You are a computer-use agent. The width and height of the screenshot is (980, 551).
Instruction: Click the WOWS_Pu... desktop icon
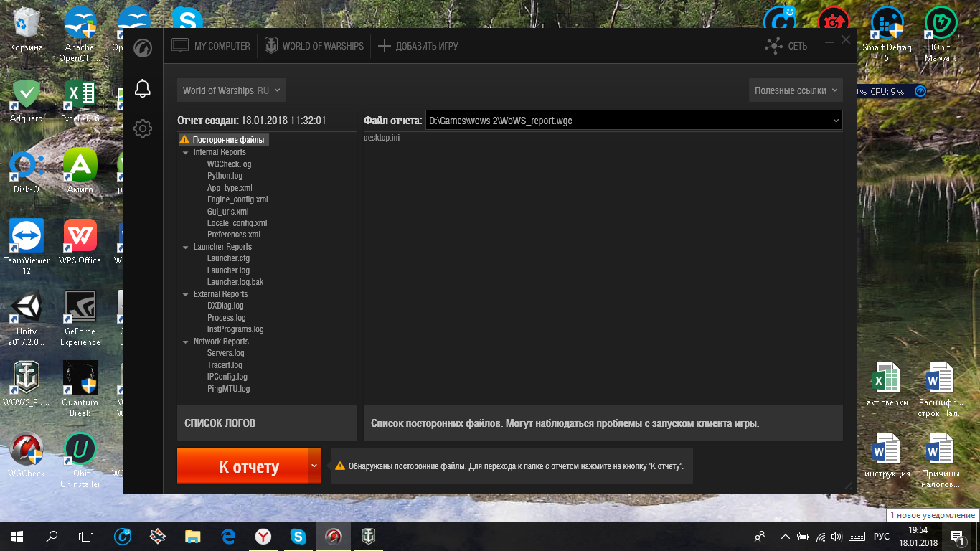click(x=27, y=385)
